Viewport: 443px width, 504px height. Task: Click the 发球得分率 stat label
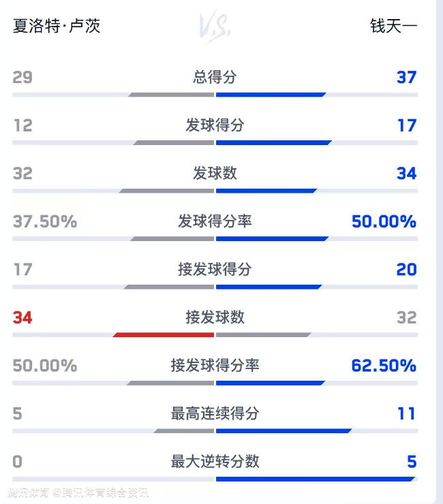[215, 221]
